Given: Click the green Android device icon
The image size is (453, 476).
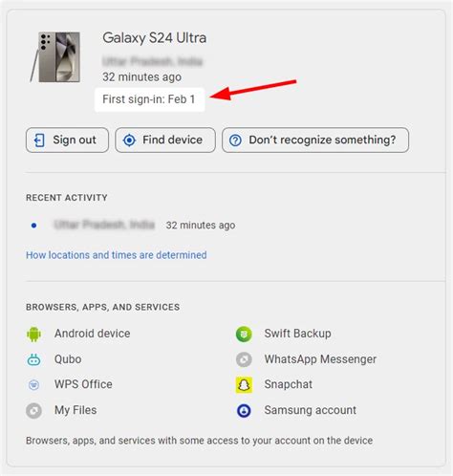Looking at the screenshot, I should click(33, 334).
